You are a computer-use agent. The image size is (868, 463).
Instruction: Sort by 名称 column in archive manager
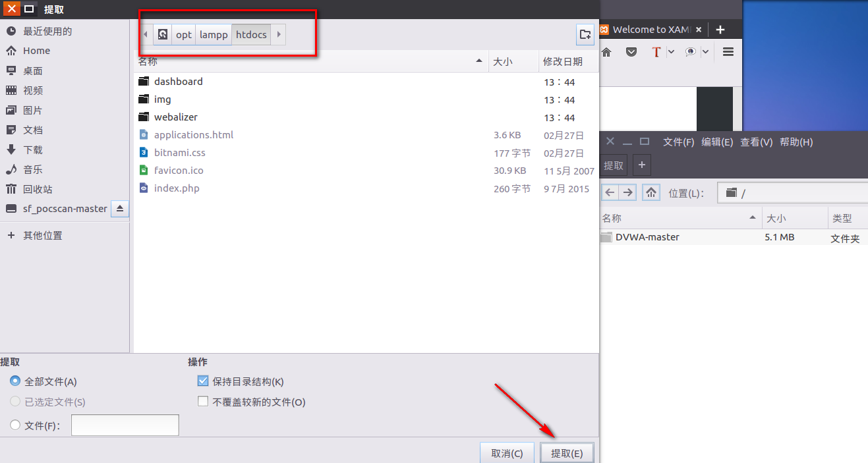point(680,218)
